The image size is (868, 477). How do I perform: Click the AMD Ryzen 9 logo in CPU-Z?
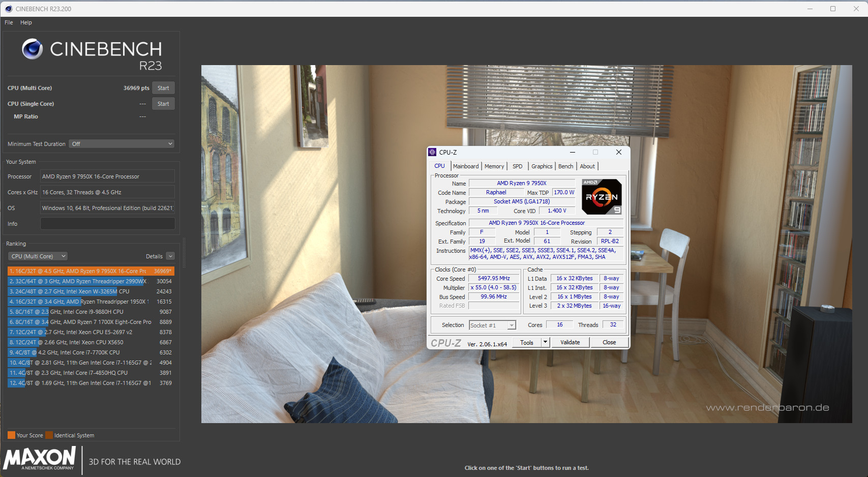coord(602,197)
